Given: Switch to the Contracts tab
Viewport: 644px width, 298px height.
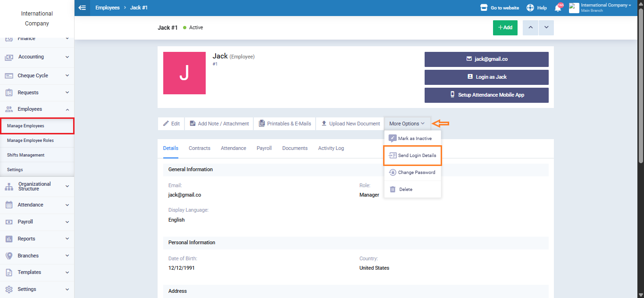Looking at the screenshot, I should 199,148.
